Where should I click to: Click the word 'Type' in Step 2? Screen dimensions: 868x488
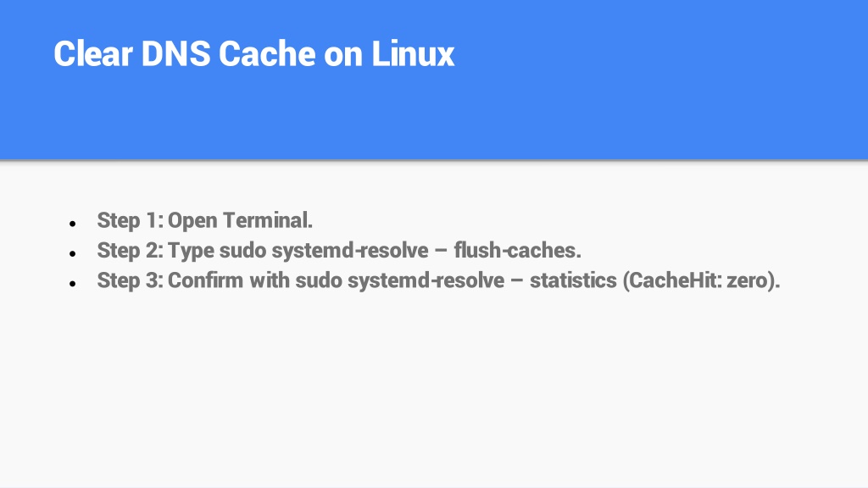[191, 251]
